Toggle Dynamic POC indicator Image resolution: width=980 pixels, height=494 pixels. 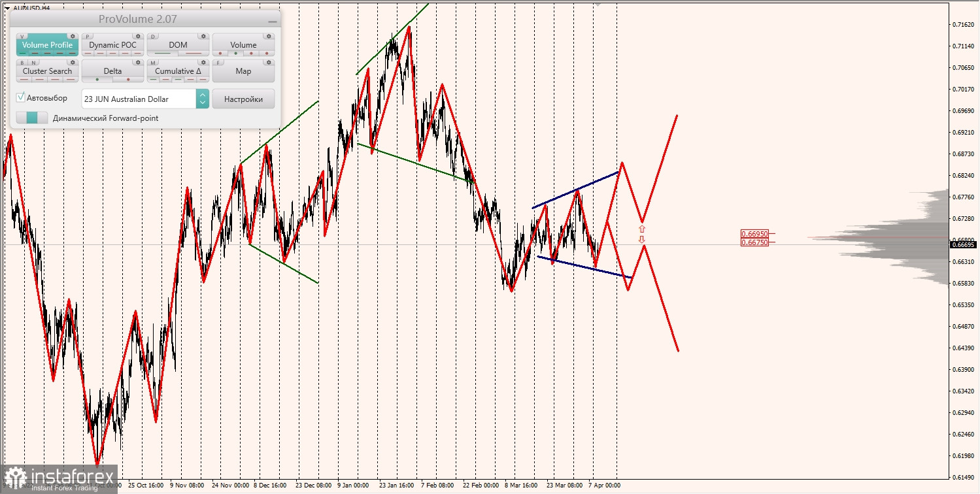pos(112,45)
